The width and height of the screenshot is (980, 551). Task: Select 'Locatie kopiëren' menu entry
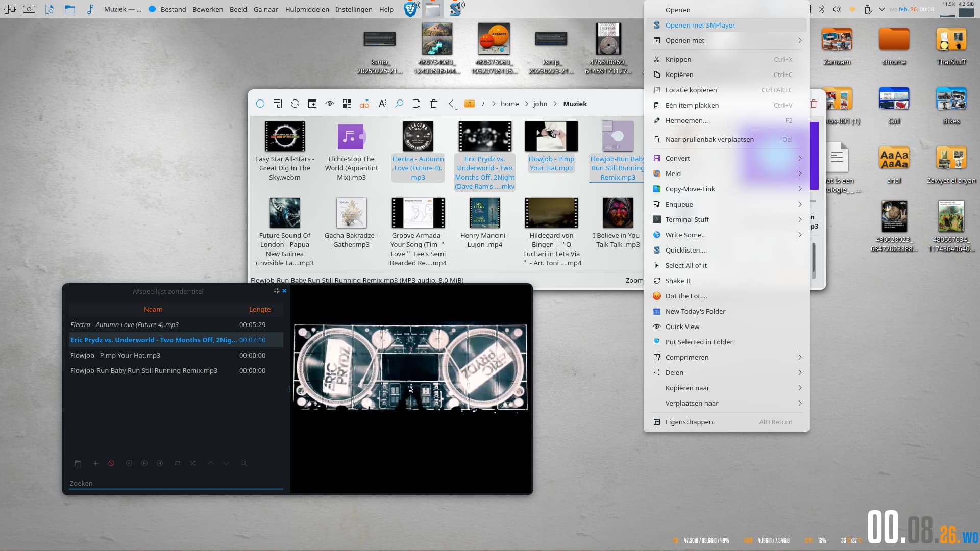726,90
